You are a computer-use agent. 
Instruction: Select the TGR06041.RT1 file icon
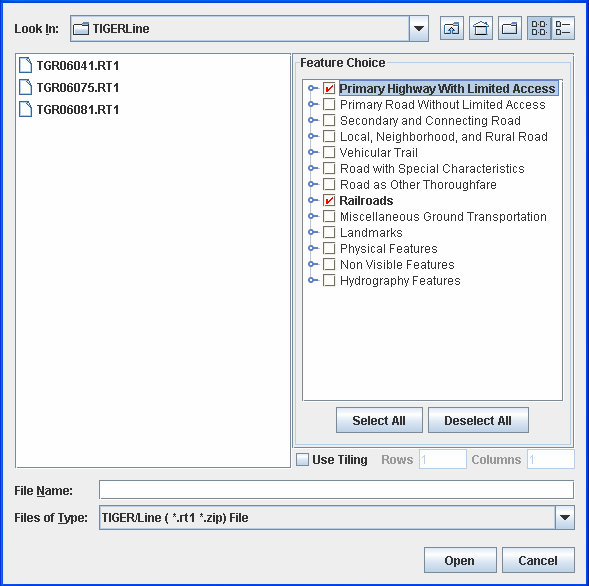(x=26, y=65)
